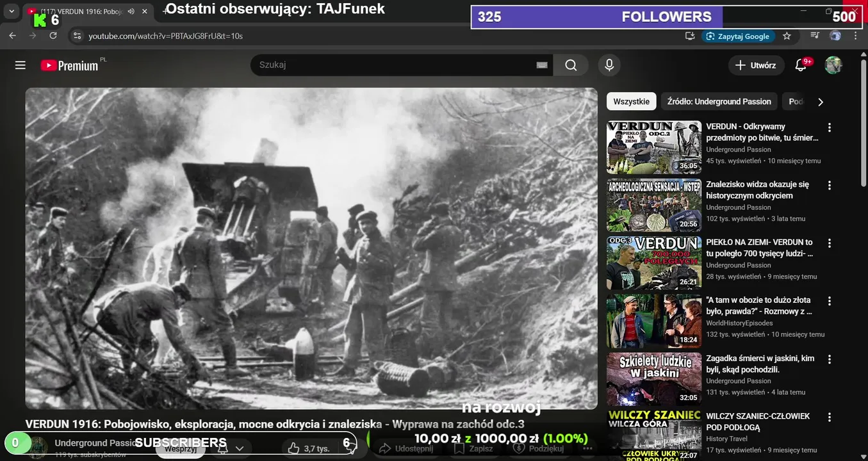Select the VERDUN 1916 browser tab
The image size is (868, 461).
[89, 12]
